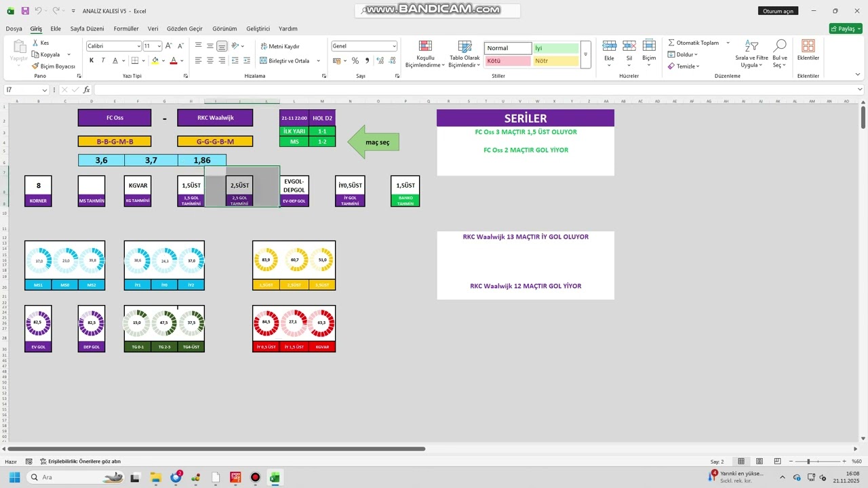
Task: Open the Calibri font name dropdown
Action: click(138, 46)
